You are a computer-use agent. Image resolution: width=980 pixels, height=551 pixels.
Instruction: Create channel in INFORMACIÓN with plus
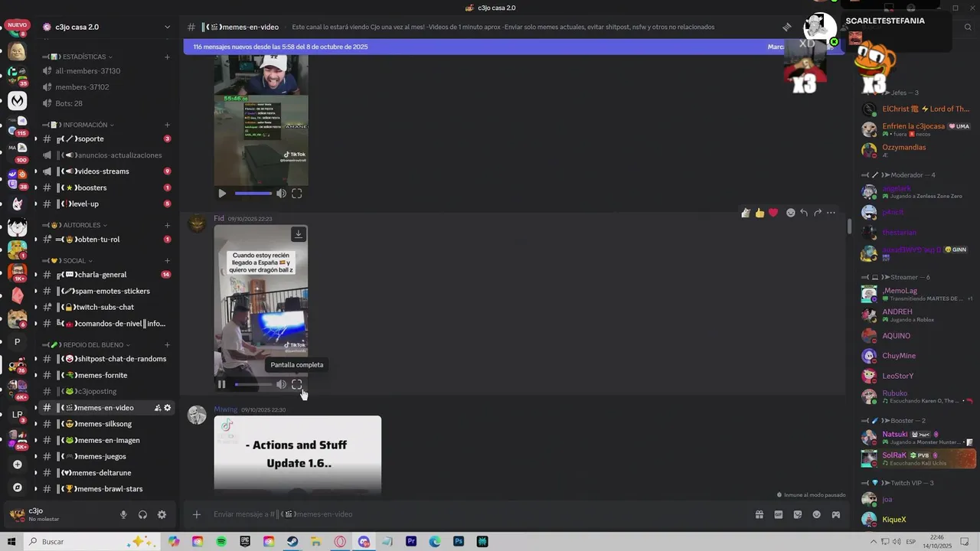click(167, 125)
